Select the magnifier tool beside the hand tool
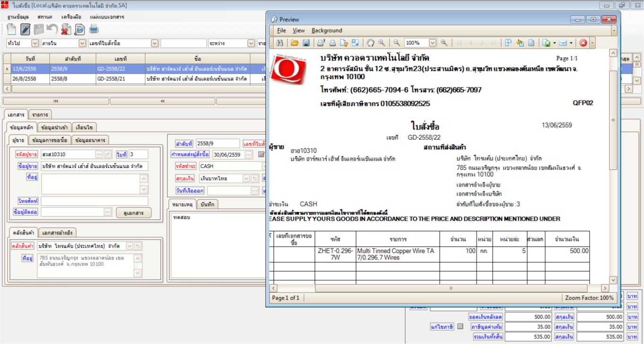The image size is (644, 344). click(382, 43)
